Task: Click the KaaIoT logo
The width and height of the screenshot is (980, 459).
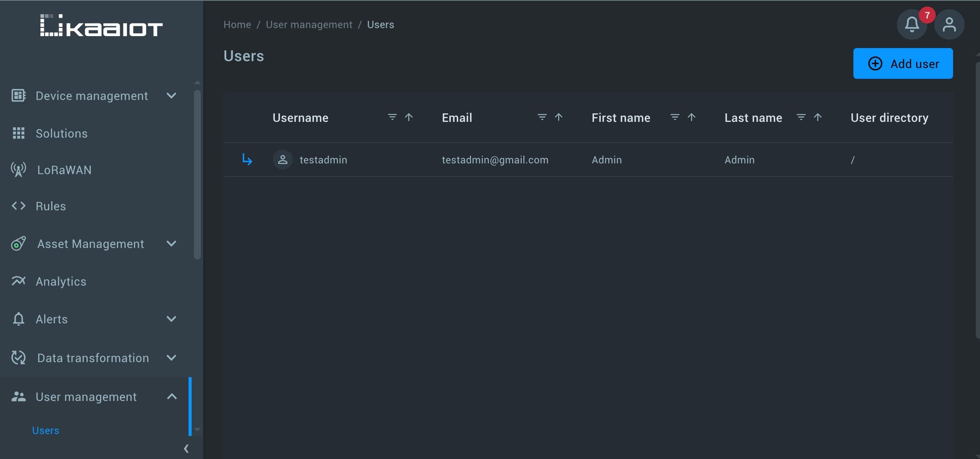Action: (101, 26)
